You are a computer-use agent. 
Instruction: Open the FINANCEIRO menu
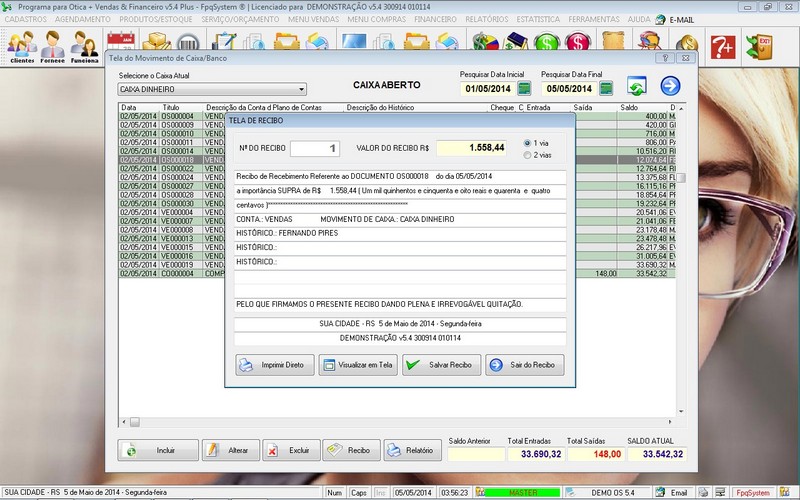coord(435,19)
